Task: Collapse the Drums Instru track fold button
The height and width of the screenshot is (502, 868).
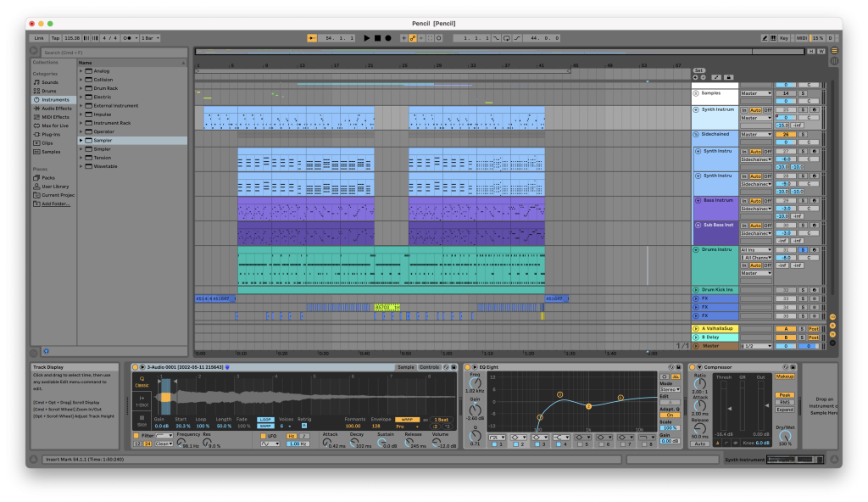Action: [x=696, y=250]
